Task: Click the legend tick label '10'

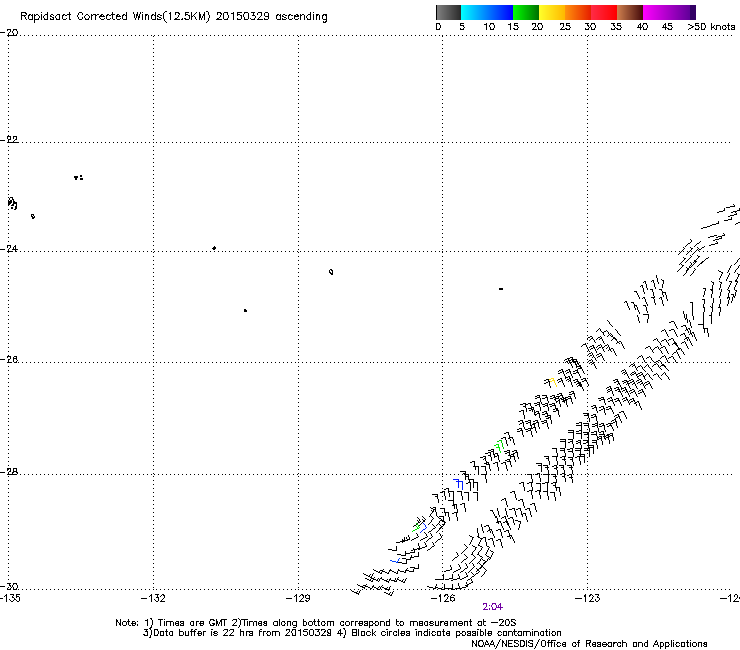Action: pos(489,27)
